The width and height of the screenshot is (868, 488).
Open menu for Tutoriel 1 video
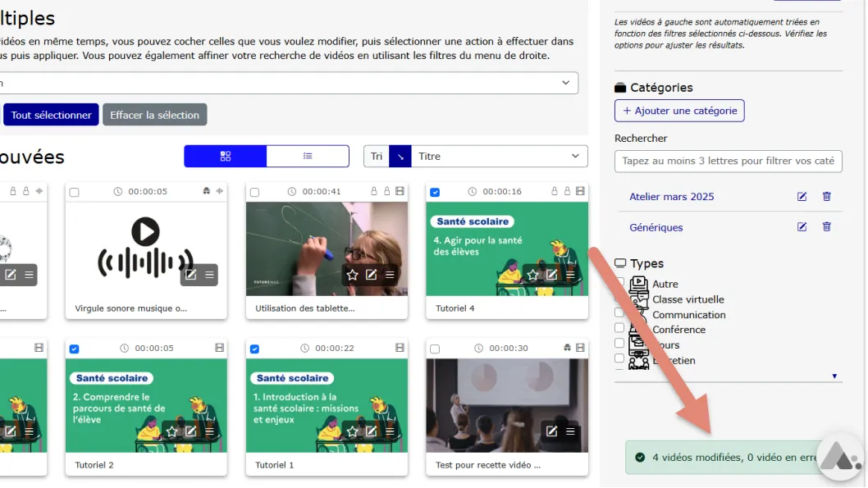[390, 431]
